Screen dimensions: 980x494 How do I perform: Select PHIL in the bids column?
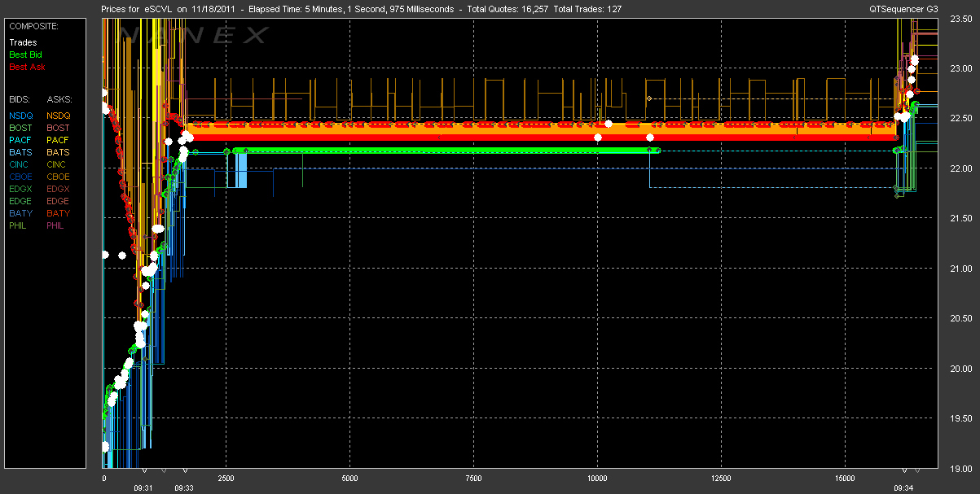(20, 225)
